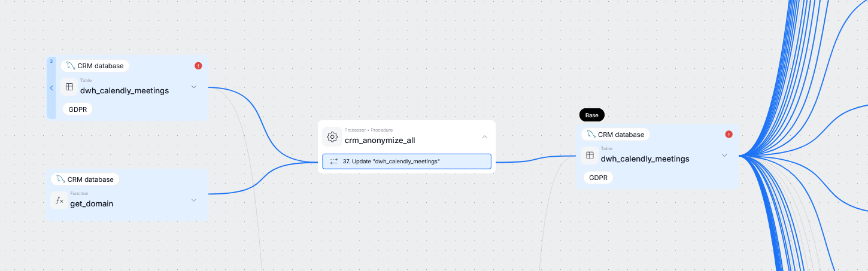Click the table icon in the Base node
This screenshot has width=868, height=271.
[590, 156]
